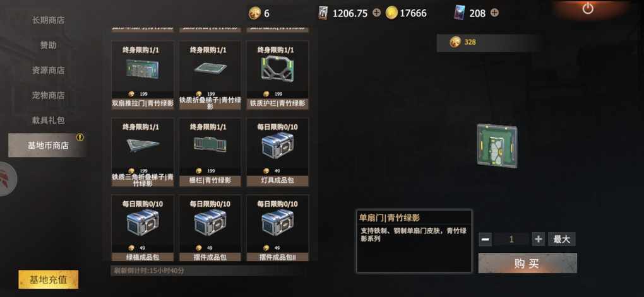
Task: Open the 长期商店 tab
Action: tap(48, 20)
